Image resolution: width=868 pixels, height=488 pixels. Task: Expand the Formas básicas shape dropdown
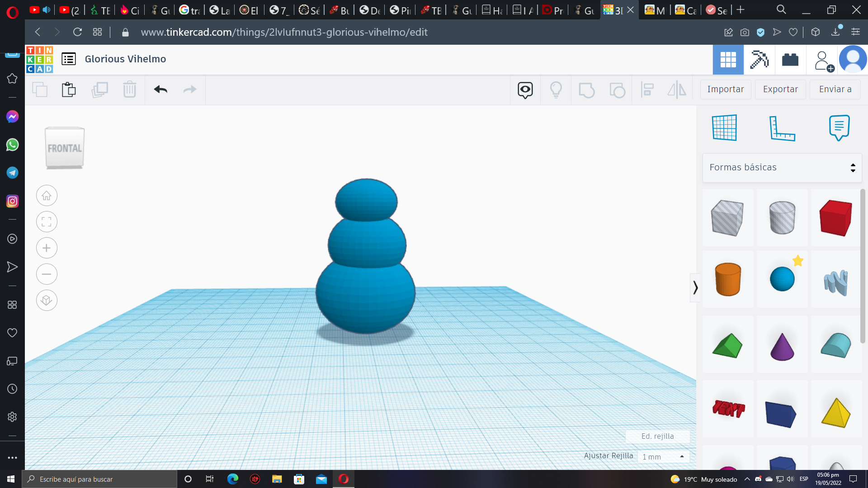click(x=782, y=168)
